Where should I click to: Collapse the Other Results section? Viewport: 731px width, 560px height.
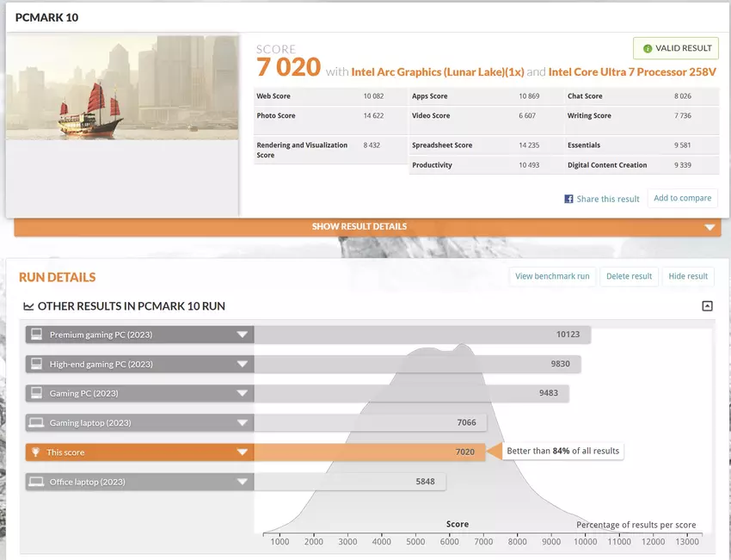(707, 305)
